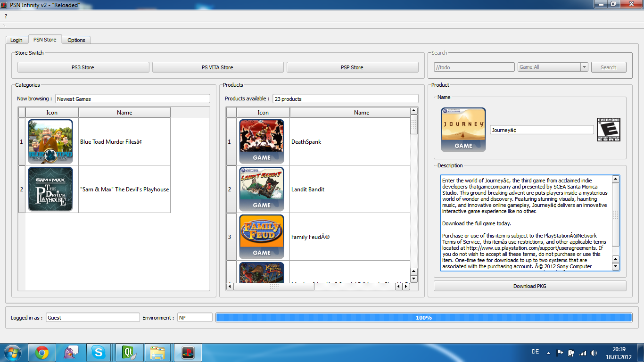Screen dimensions: 644x362
Task: Select the Landit Bandit name cell
Action: pyautogui.click(x=350, y=189)
